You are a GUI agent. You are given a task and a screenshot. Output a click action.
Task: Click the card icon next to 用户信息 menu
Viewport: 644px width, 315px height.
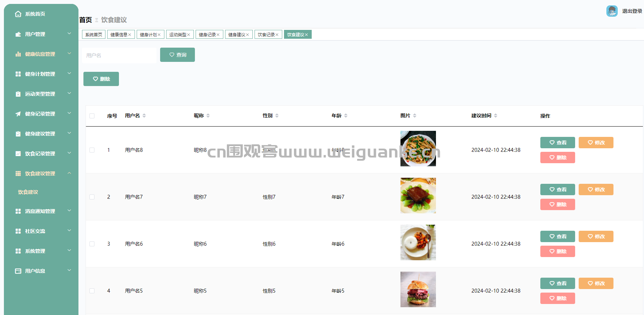click(18, 271)
